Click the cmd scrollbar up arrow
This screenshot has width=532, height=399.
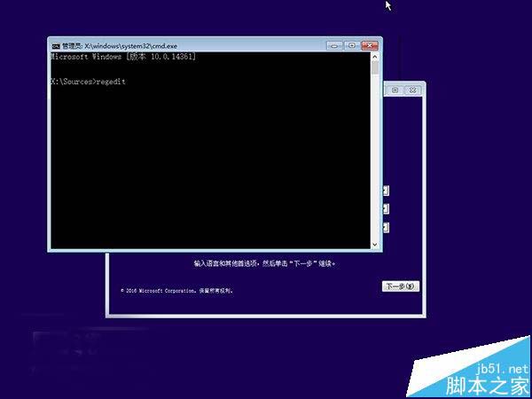click(374, 57)
